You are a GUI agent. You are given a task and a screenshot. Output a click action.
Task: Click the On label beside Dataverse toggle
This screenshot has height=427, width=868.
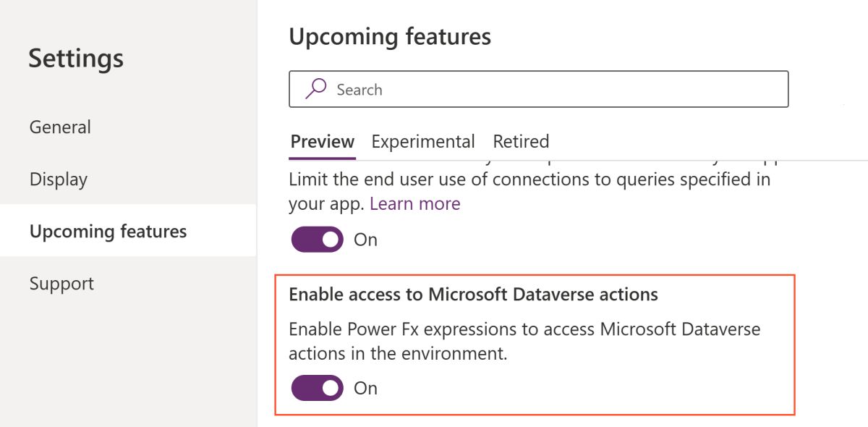(x=365, y=388)
